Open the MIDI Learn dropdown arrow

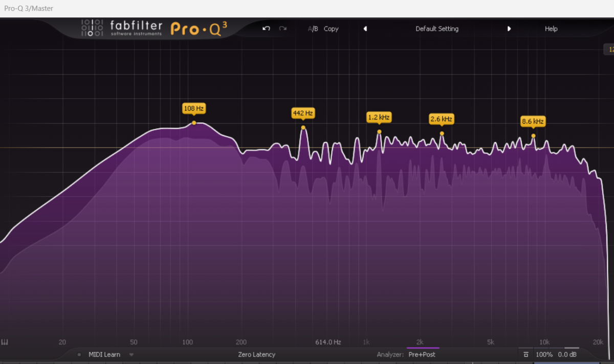[131, 354]
